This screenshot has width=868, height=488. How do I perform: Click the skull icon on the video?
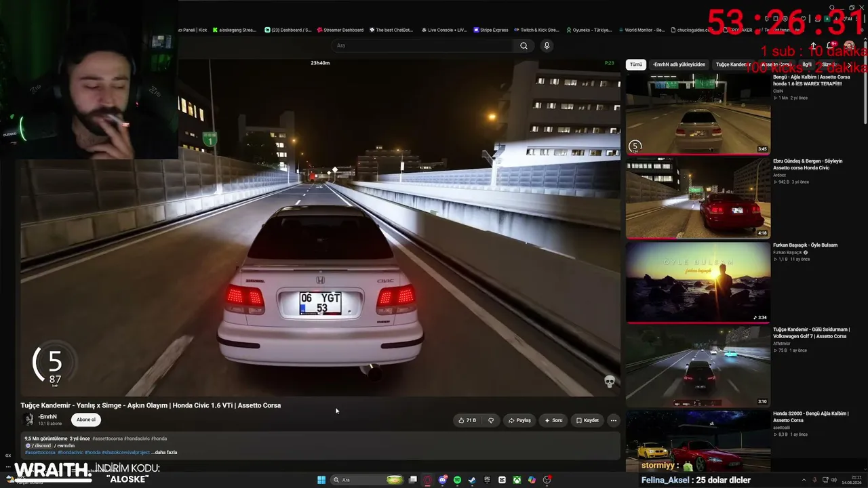pos(610,382)
